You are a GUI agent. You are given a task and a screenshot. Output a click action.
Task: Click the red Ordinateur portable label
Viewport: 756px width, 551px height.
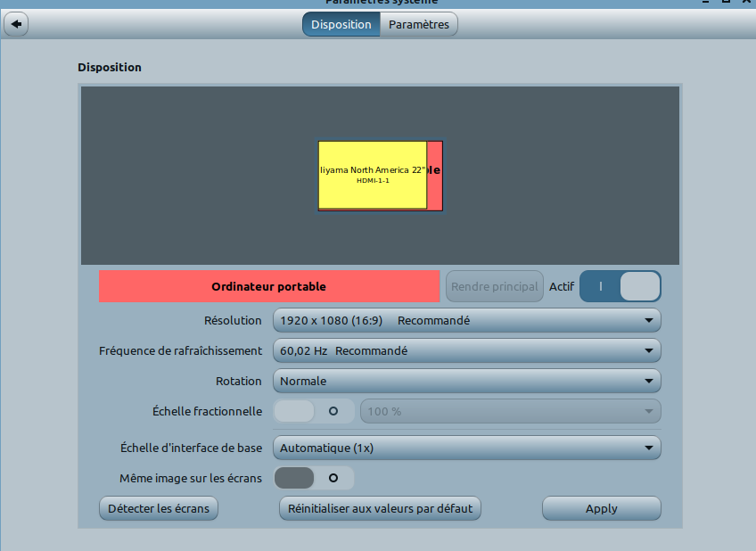click(268, 286)
